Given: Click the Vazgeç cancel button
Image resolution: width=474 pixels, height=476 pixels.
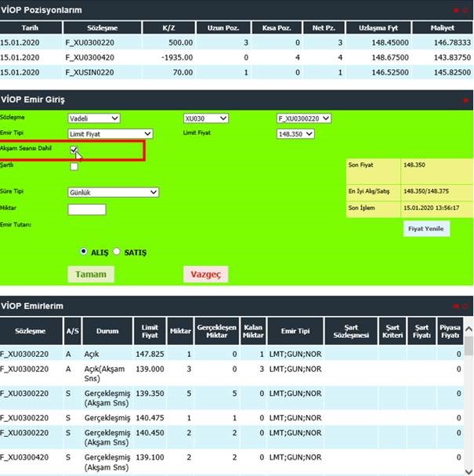Looking at the screenshot, I should coord(205,274).
